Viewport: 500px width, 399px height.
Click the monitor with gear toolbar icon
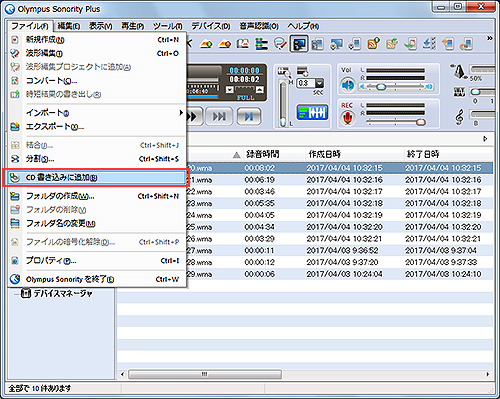tap(336, 44)
